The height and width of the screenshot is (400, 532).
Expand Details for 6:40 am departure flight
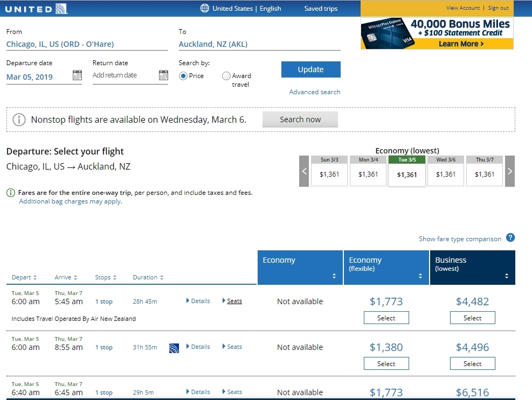pyautogui.click(x=198, y=392)
